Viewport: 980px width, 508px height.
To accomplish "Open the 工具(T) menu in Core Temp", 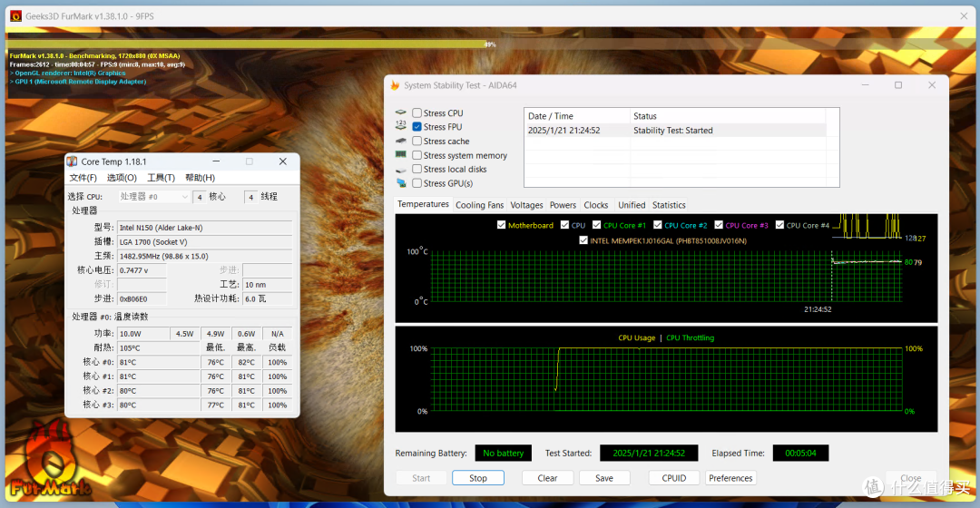I will click(x=161, y=178).
